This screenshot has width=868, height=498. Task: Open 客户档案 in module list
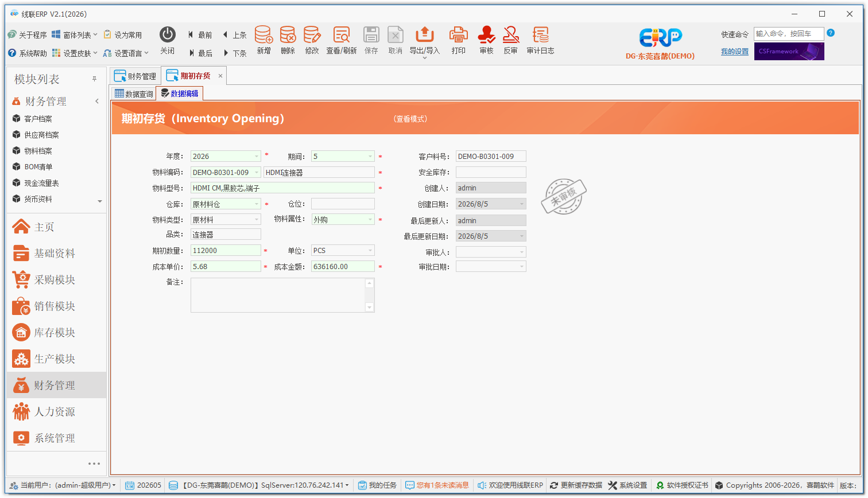click(x=38, y=119)
